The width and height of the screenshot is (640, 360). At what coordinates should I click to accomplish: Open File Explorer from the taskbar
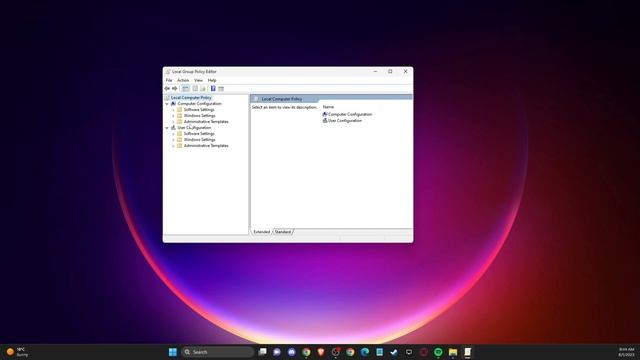[x=453, y=352]
